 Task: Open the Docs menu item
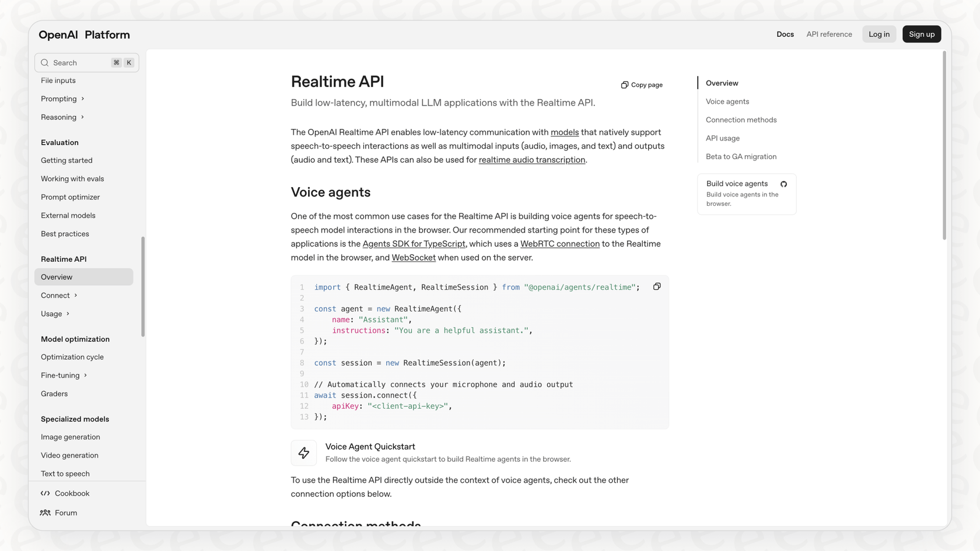785,34
